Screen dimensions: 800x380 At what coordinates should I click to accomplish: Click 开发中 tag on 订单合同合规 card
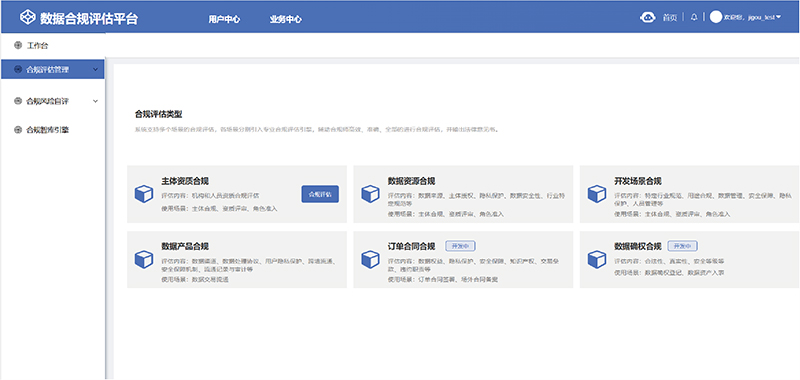pos(461,246)
